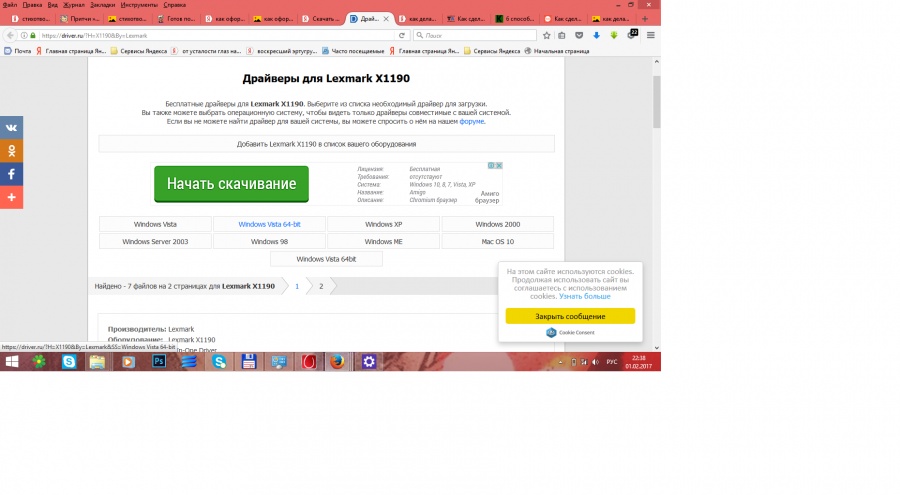Open Почта bookmark
Screen dimensions: 900x495
(18, 51)
